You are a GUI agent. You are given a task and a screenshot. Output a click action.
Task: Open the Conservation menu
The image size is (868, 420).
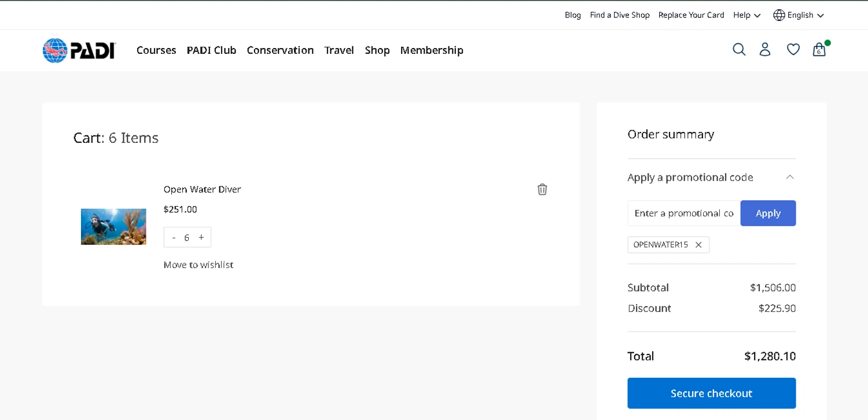pyautogui.click(x=280, y=50)
